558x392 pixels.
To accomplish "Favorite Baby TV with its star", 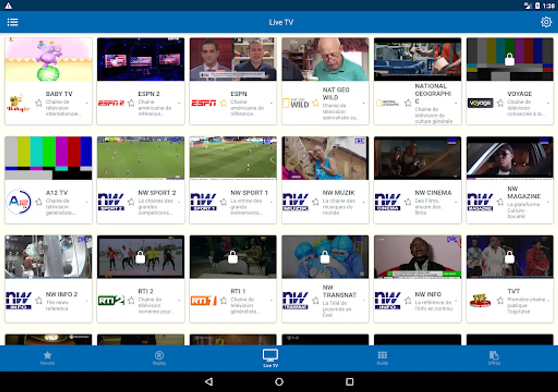I will point(39,103).
